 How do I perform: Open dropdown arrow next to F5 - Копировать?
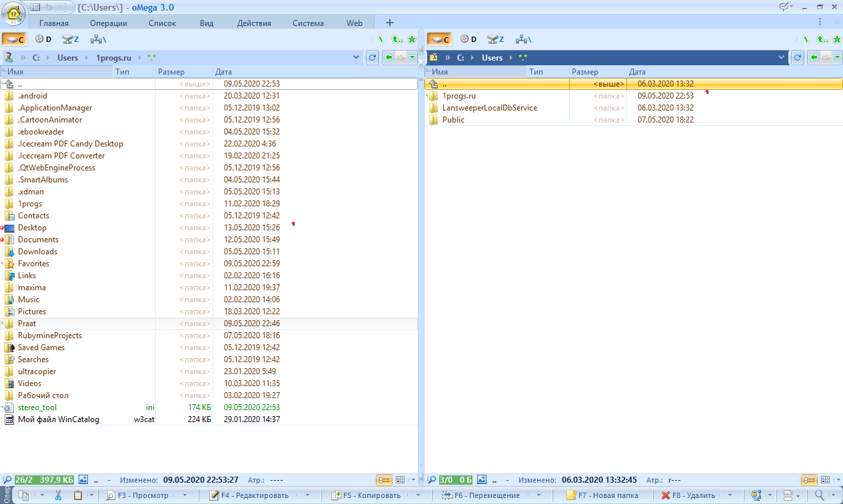click(417, 495)
